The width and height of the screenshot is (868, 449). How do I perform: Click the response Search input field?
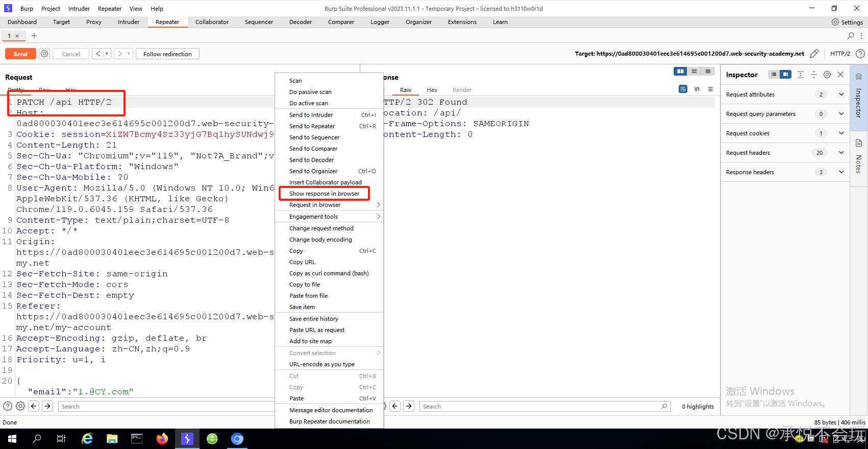[x=545, y=407]
